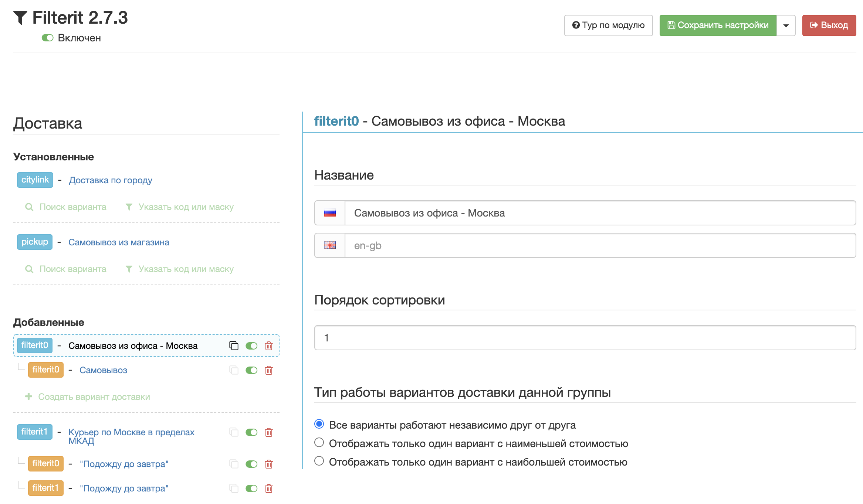863x504 pixels.
Task: Open the citylink Доставка по городу item
Action: [x=110, y=180]
